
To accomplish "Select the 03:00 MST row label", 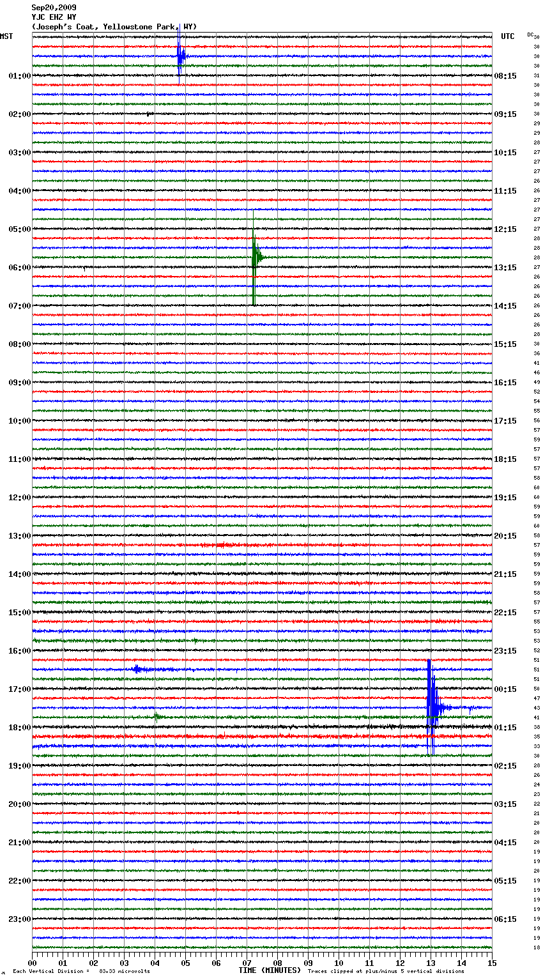I will [x=19, y=153].
